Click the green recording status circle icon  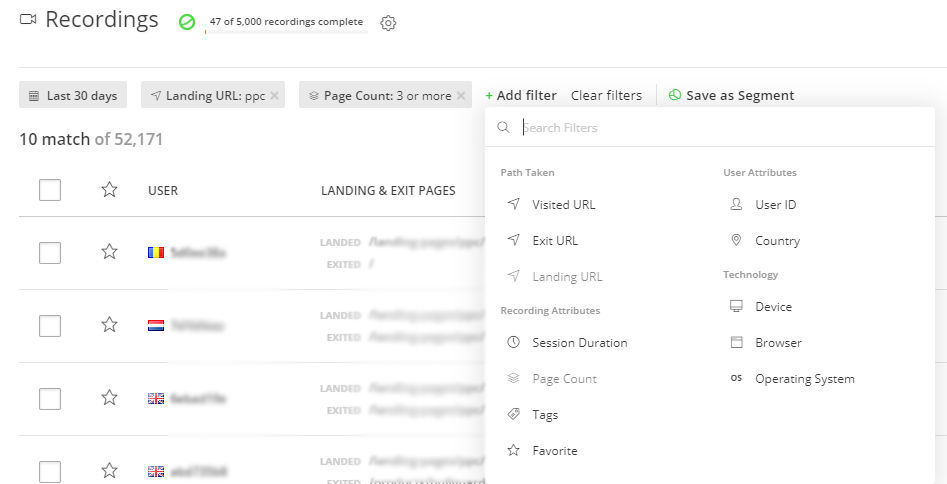pos(187,22)
